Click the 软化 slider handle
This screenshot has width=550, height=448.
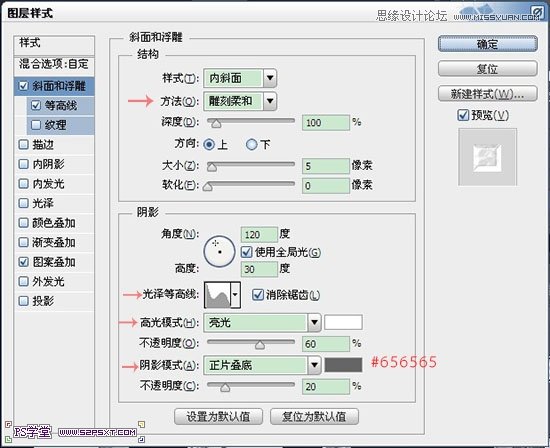tap(208, 187)
